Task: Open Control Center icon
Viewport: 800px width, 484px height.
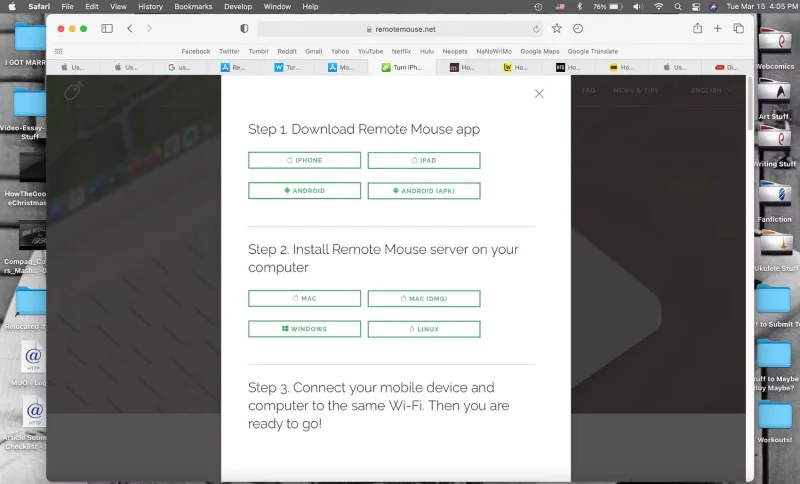Action: [x=696, y=7]
